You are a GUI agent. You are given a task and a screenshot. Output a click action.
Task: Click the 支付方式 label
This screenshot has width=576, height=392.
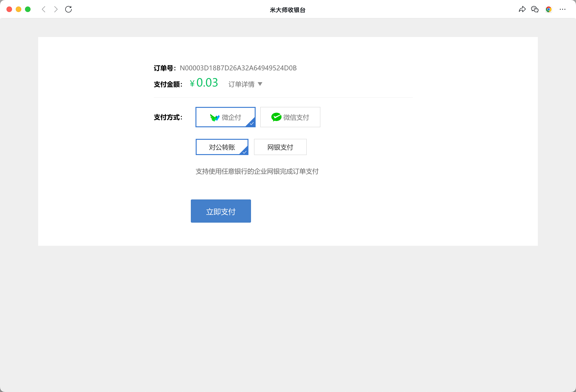168,117
